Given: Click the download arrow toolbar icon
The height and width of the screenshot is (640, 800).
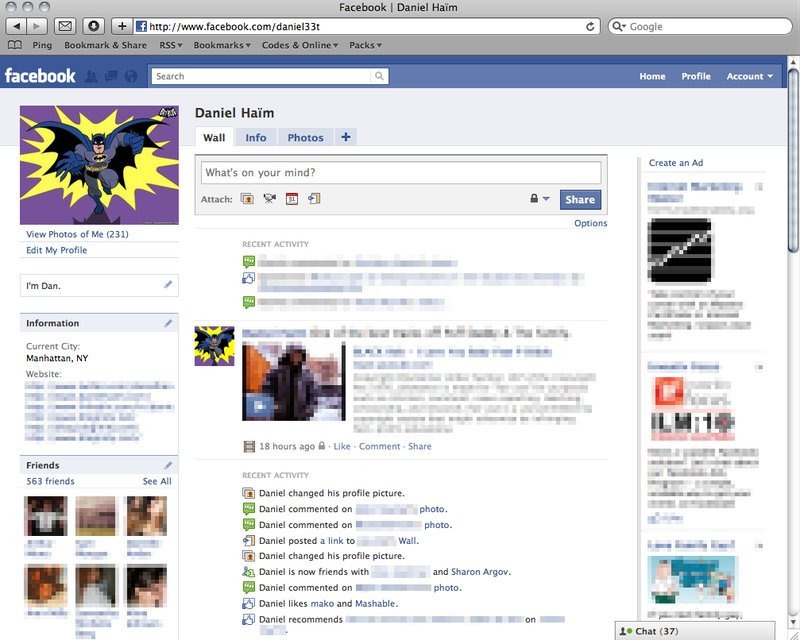Looking at the screenshot, I should [x=93, y=26].
